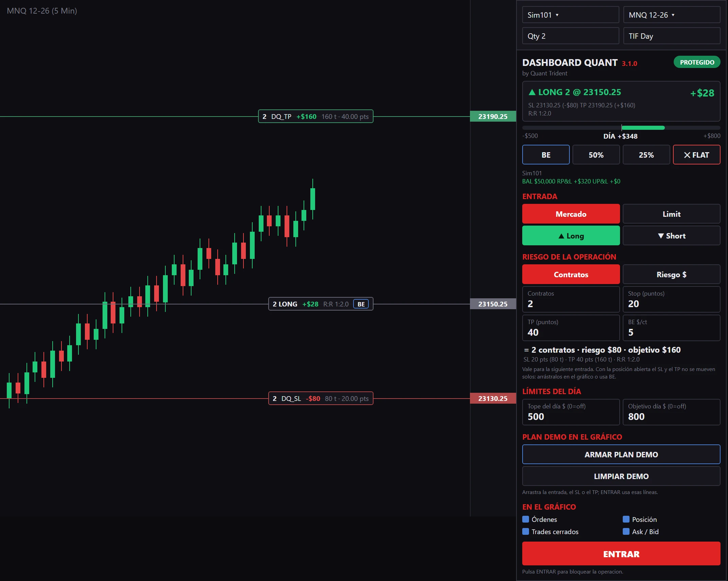Click the PROTEGIDO status badge
The height and width of the screenshot is (581, 728).
point(697,62)
